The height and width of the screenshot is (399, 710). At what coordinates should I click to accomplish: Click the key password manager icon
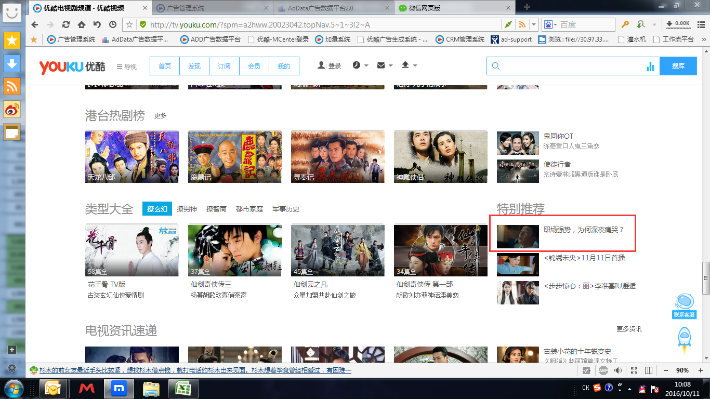[x=625, y=24]
